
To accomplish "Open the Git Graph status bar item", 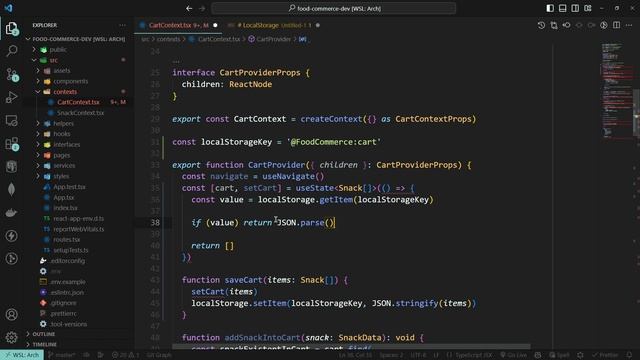I will pyautogui.click(x=159, y=355).
